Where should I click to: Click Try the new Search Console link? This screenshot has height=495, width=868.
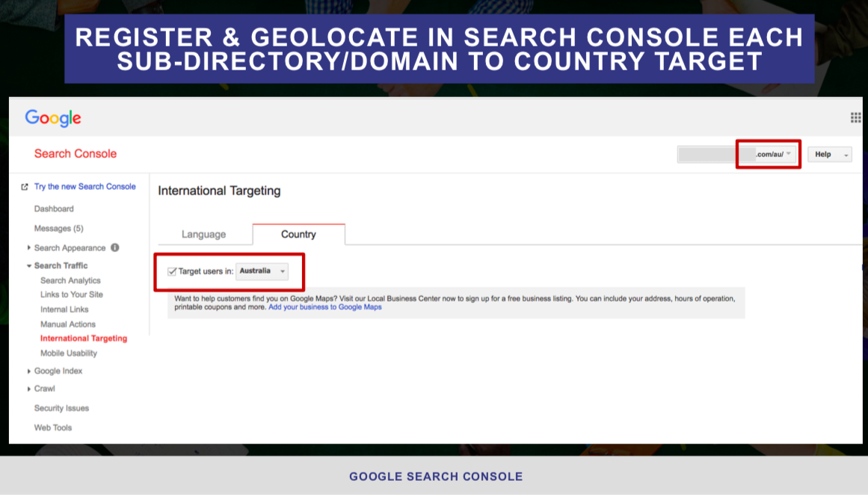[84, 187]
